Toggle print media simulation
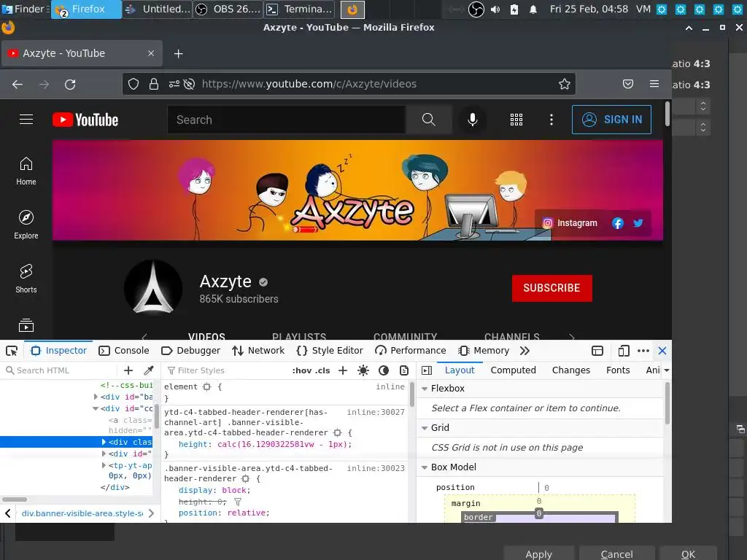Viewport: 747px width, 560px height. [404, 370]
